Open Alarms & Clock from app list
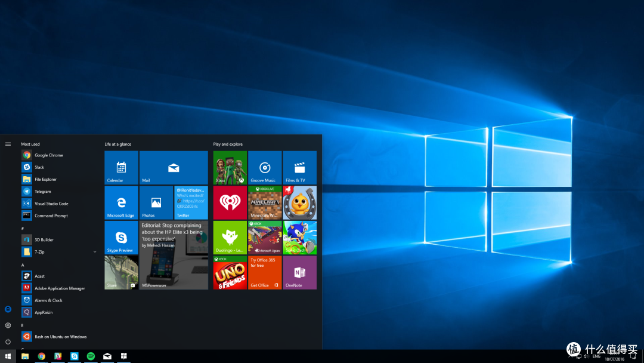 (60, 300)
